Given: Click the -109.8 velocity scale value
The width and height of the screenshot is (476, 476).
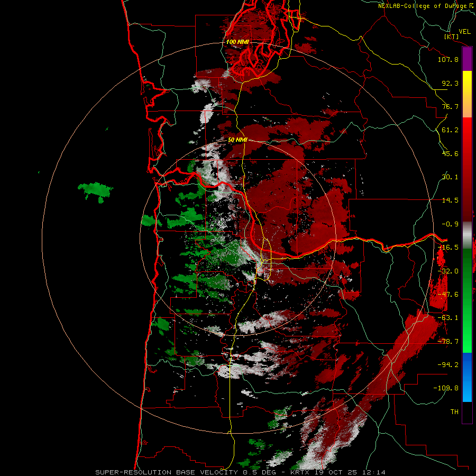Looking at the screenshot, I should click(446, 388).
